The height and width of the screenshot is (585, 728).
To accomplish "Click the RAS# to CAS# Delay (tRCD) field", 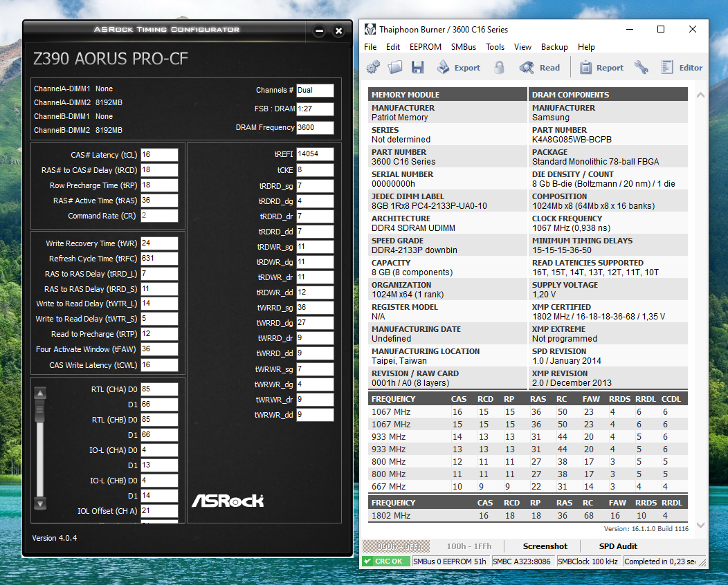I will coord(159,170).
